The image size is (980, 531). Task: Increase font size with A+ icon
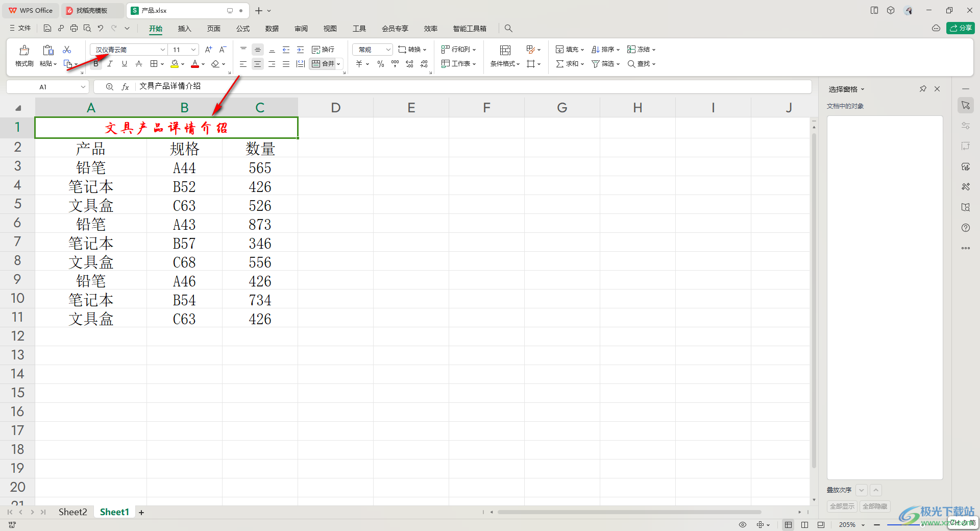click(208, 50)
